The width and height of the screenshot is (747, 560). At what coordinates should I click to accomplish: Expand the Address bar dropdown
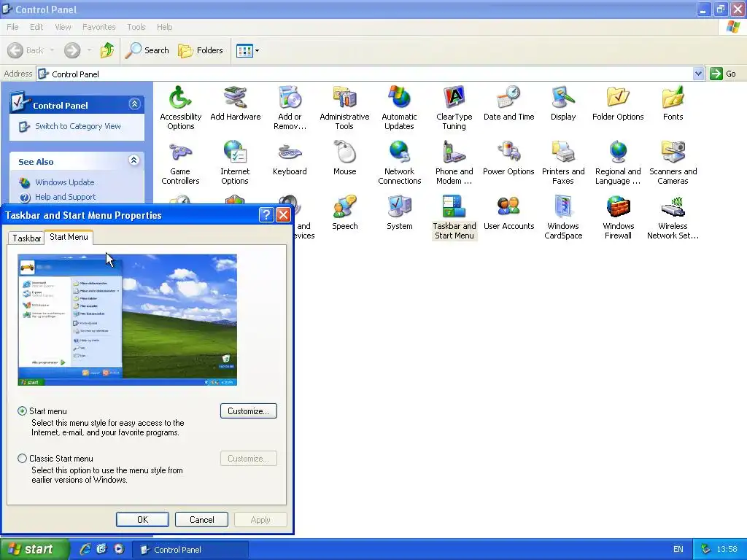coord(698,74)
